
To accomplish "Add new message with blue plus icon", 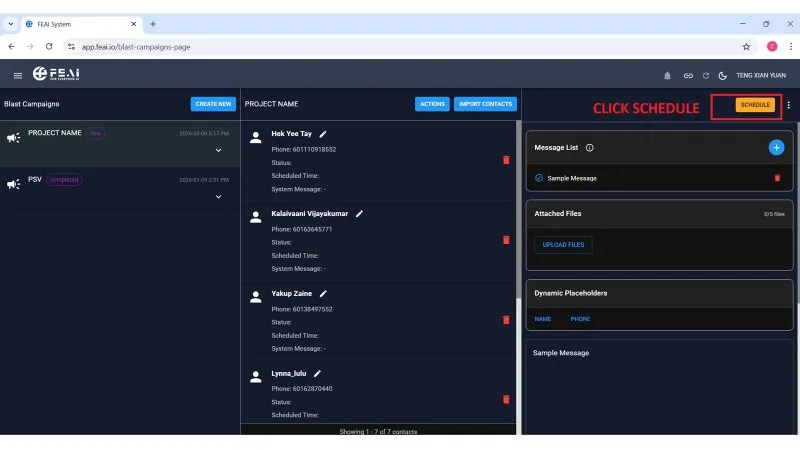I will point(776,147).
